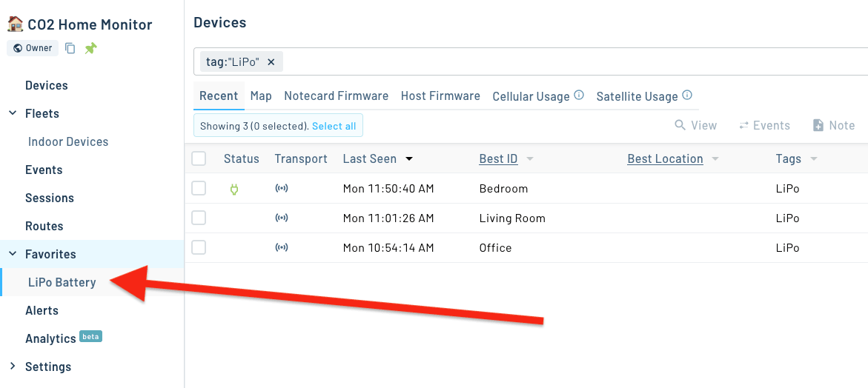Click the Events toolbar button
This screenshot has width=868, height=388.
click(x=764, y=125)
